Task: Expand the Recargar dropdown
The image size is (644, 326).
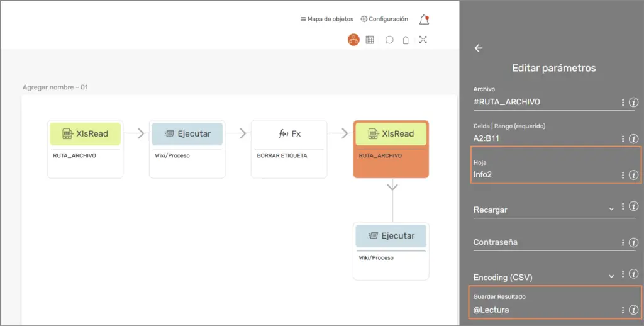Action: click(611, 209)
